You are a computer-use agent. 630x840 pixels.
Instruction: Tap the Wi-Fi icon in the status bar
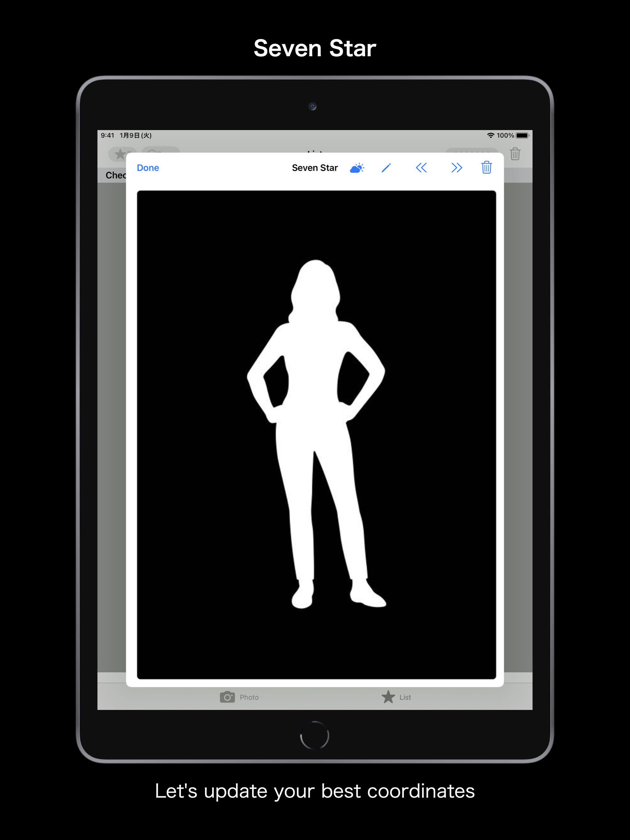tap(491, 136)
